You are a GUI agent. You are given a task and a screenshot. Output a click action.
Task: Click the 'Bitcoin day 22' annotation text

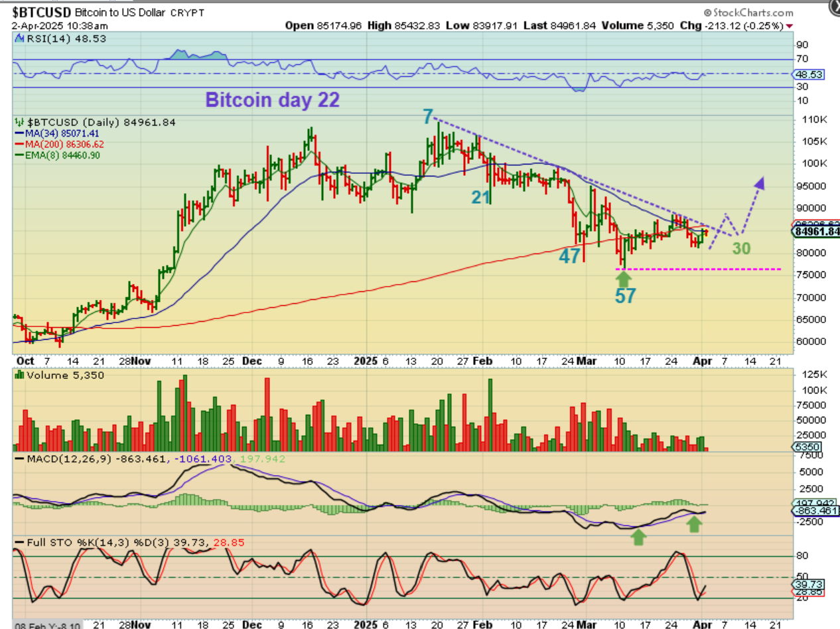pos(272,100)
